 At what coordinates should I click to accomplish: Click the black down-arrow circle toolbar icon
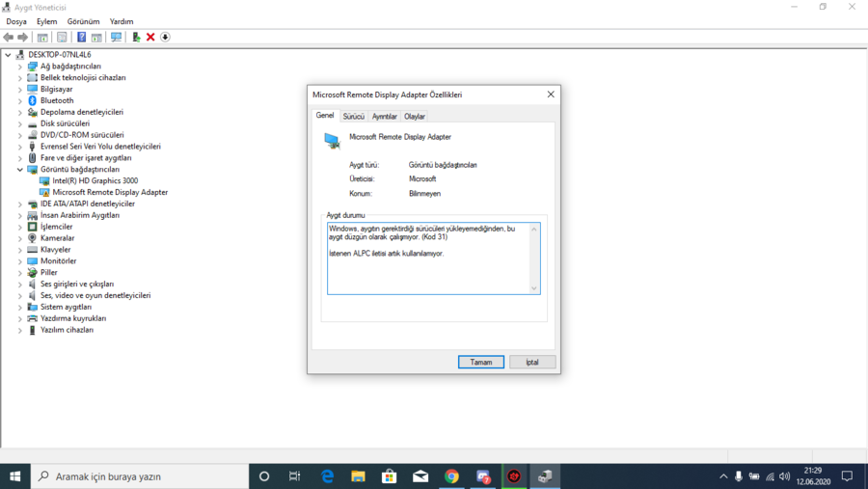[165, 37]
